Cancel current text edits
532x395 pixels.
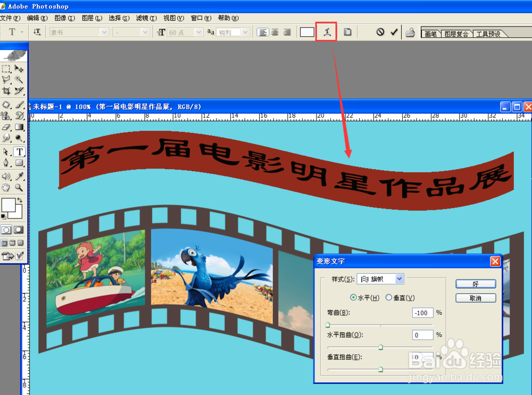tap(380, 32)
